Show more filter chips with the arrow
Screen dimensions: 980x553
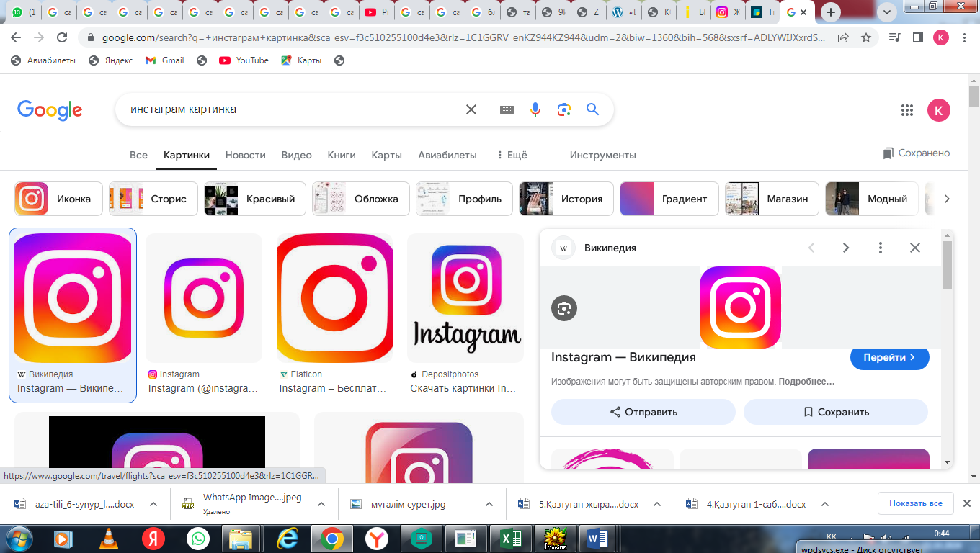tap(948, 199)
